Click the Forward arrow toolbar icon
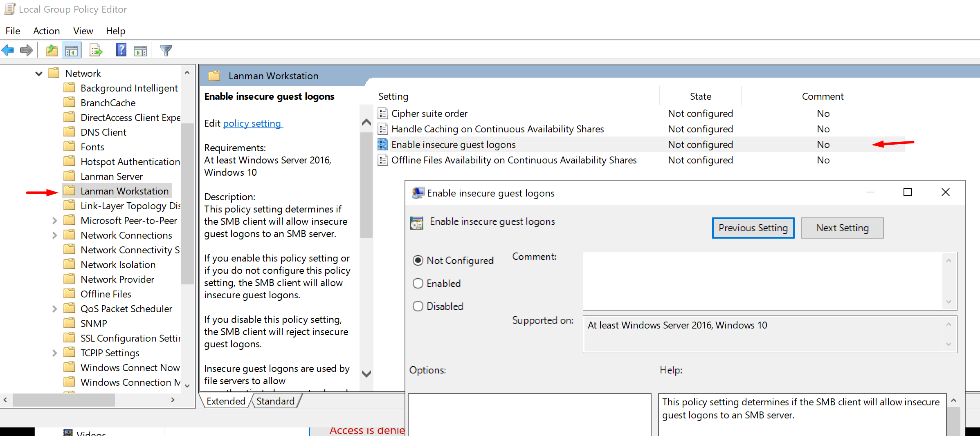This screenshot has height=436, width=980. (x=27, y=50)
